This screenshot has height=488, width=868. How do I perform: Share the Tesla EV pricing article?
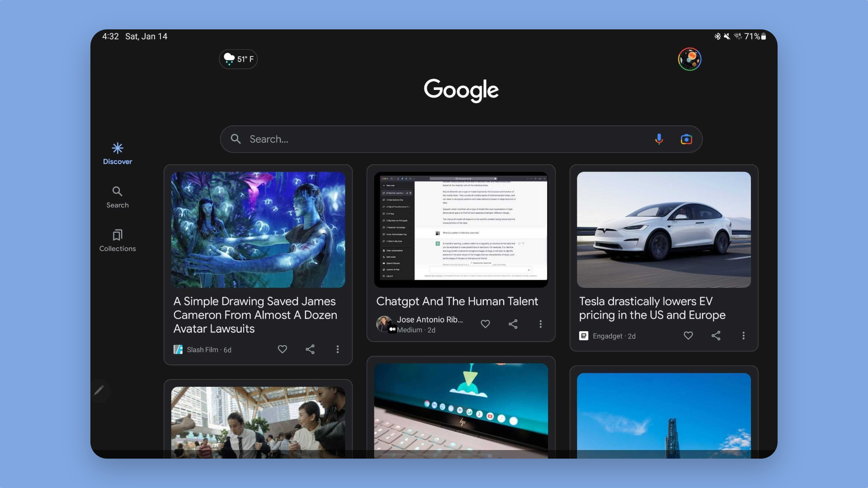716,336
